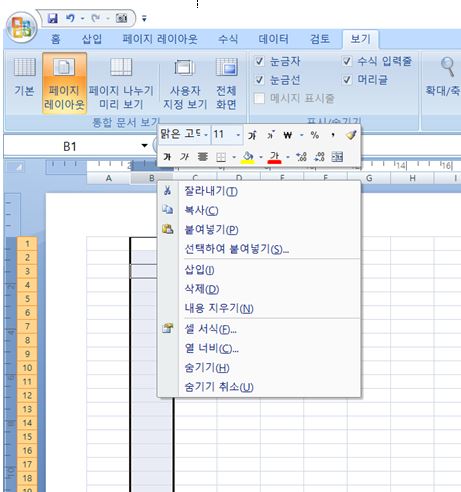
Task: Click the camera icon in quick access toolbar
Action: click(122, 18)
